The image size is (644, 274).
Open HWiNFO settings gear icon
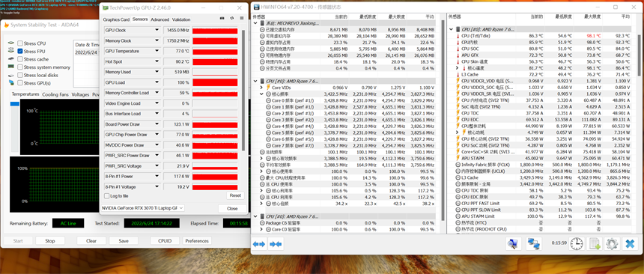612,243
